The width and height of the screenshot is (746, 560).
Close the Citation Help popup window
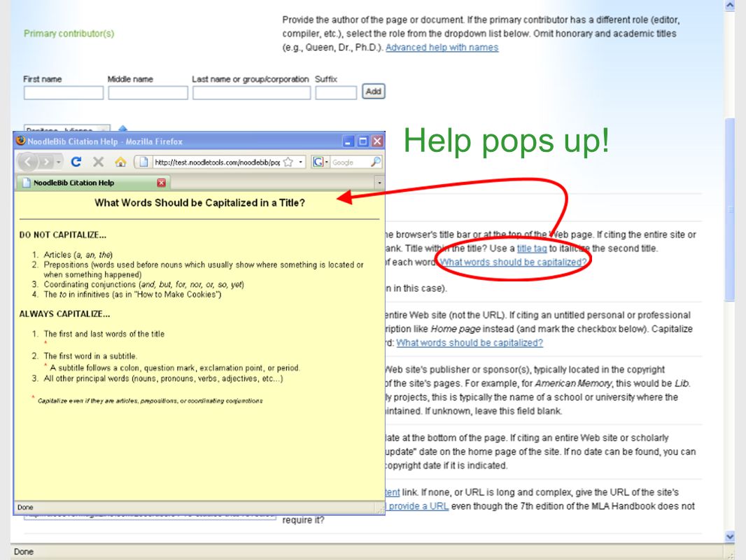click(x=377, y=141)
